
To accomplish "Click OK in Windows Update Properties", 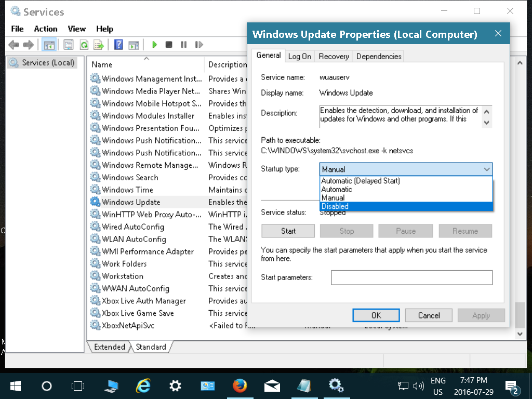I will [376, 315].
